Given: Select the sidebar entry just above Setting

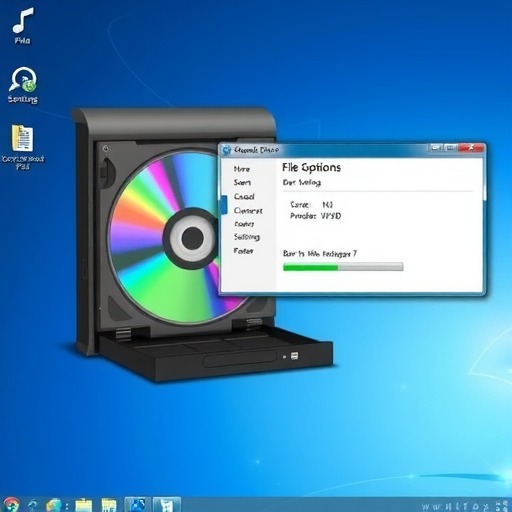Looking at the screenshot, I should pos(244,224).
